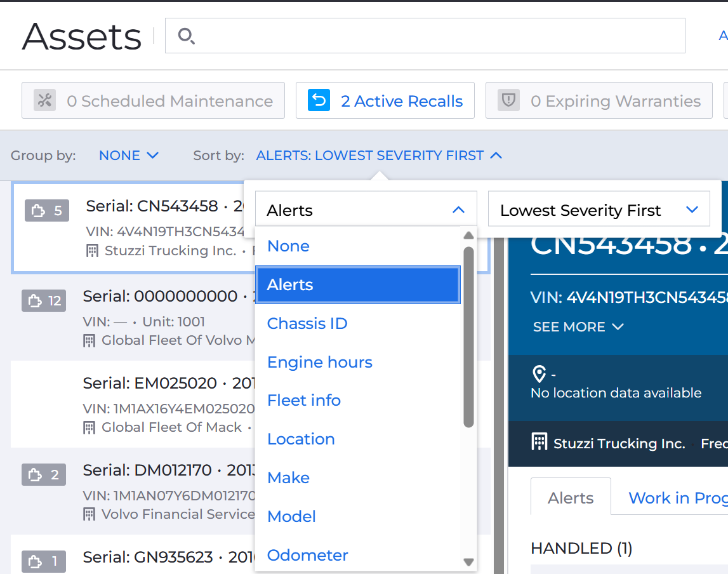Click the search magnifier icon
This screenshot has height=574, width=728.
[187, 37]
